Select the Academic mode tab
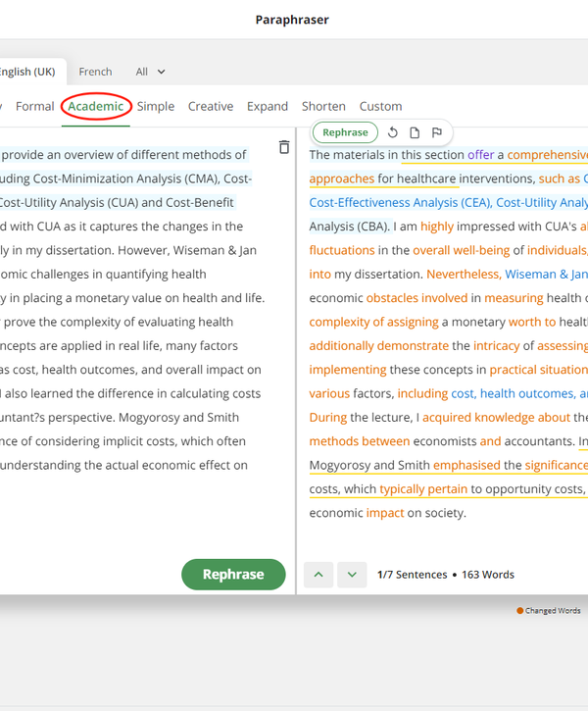The height and width of the screenshot is (711, 588). (96, 106)
